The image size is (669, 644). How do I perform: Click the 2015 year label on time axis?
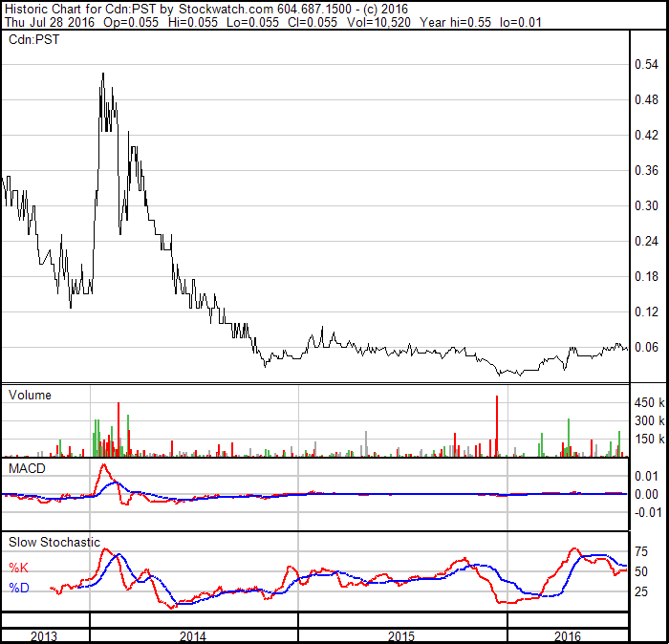click(401, 636)
